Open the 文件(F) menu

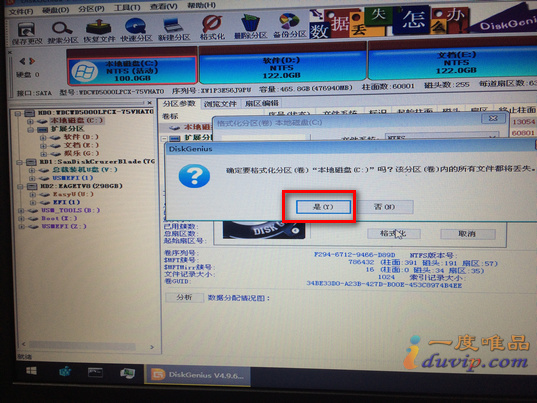[21, 11]
